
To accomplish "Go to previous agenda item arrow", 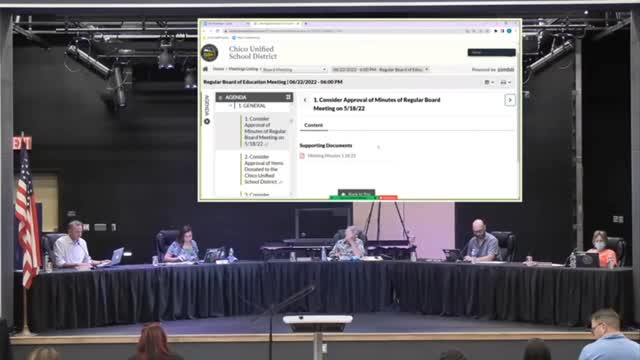I will tap(305, 100).
